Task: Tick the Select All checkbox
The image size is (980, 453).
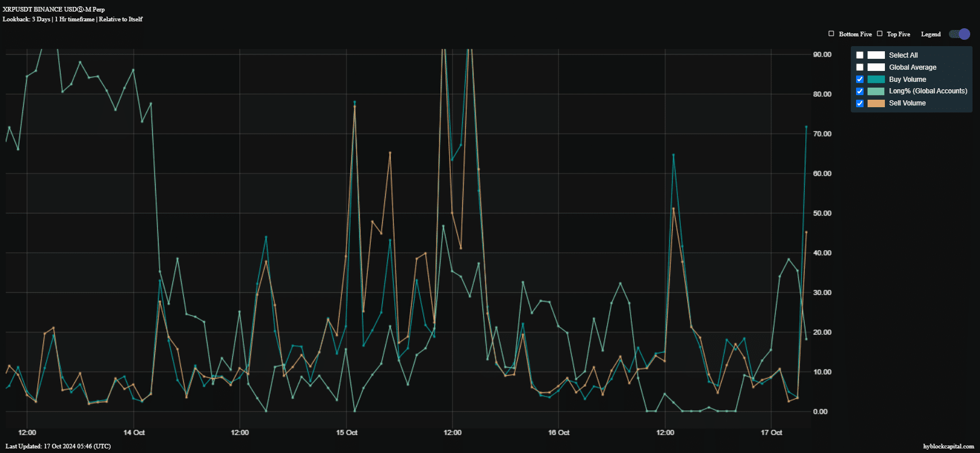Action: tap(860, 55)
